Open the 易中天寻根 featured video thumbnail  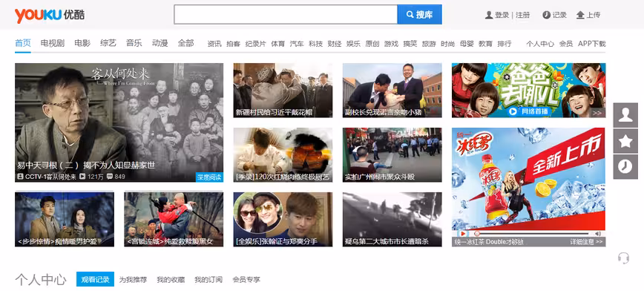click(119, 122)
